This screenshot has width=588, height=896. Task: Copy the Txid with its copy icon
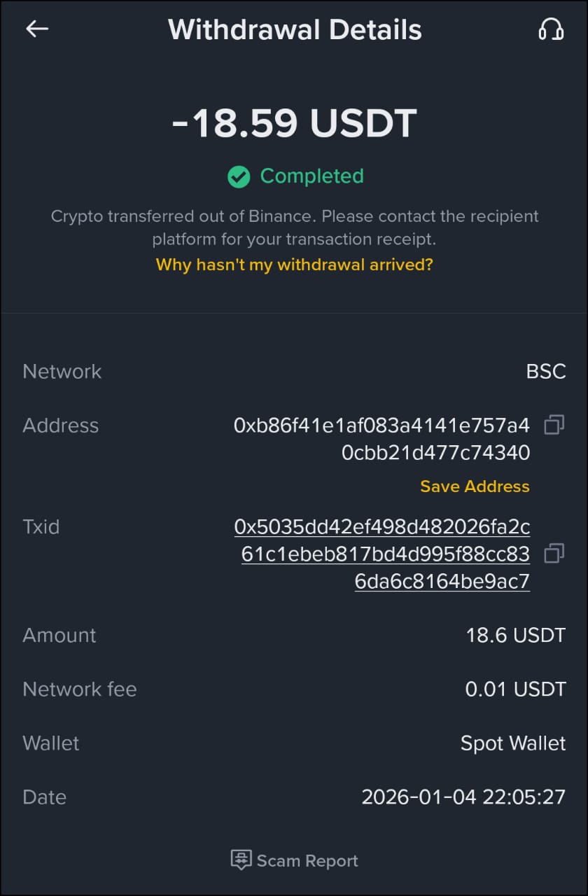[554, 553]
